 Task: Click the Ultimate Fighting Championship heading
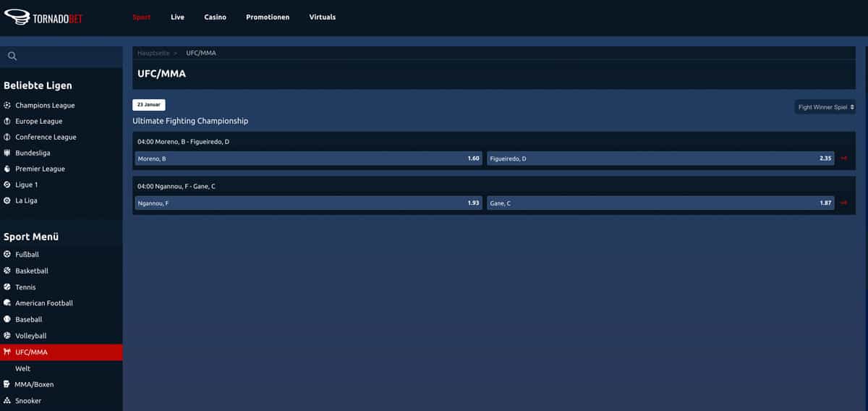pyautogui.click(x=190, y=121)
